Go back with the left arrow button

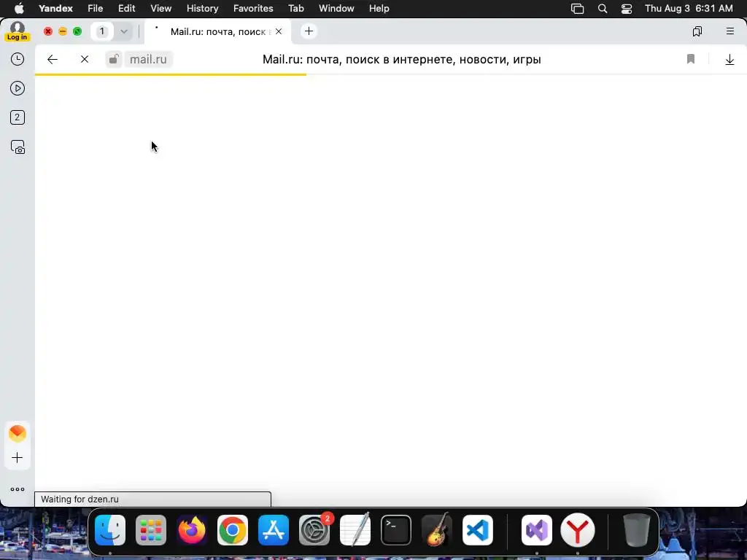(53, 59)
